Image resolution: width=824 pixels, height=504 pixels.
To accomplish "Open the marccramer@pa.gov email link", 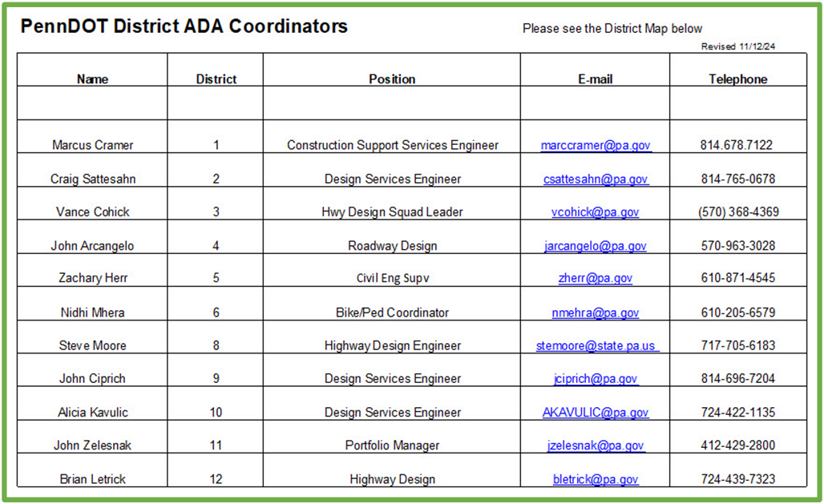I will (596, 145).
